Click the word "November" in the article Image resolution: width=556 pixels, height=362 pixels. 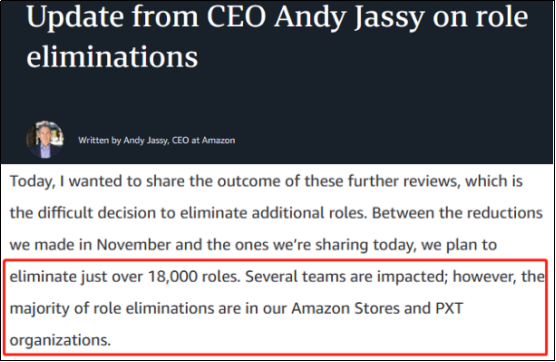[x=134, y=245]
